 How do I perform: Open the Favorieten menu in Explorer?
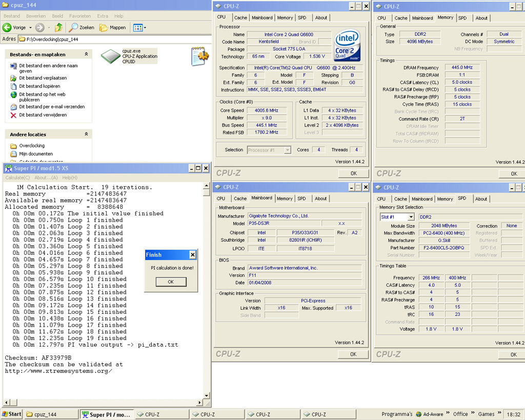79,16
